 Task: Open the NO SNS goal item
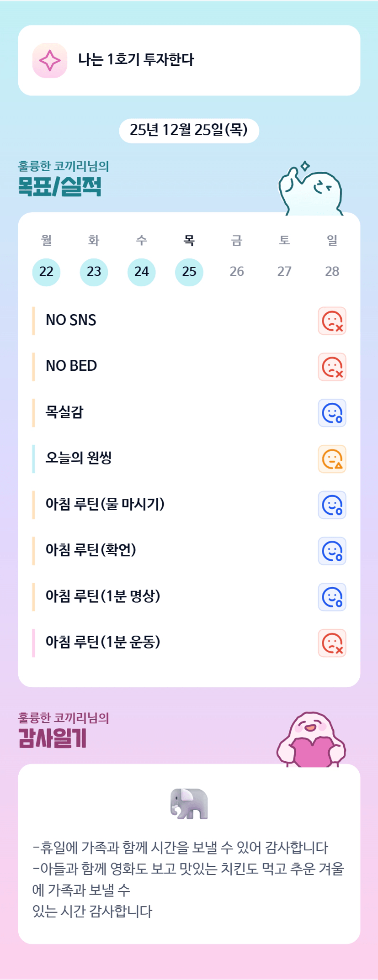pos(71,321)
